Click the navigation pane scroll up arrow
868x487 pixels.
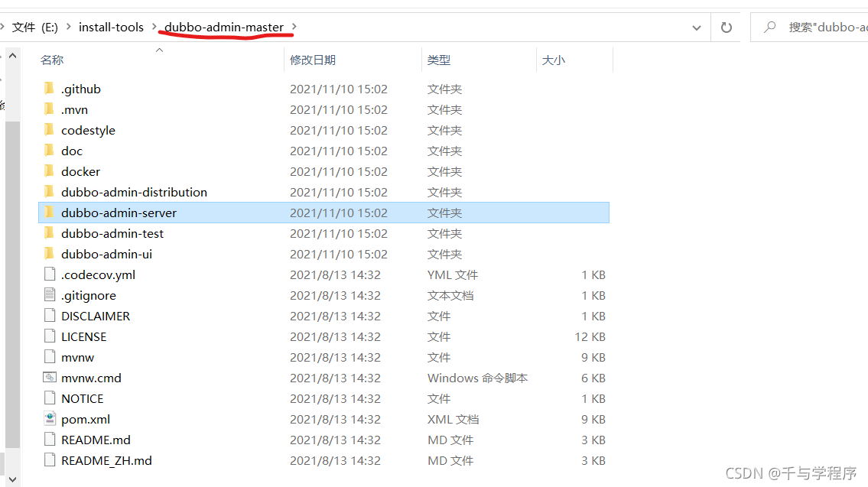coord(13,55)
